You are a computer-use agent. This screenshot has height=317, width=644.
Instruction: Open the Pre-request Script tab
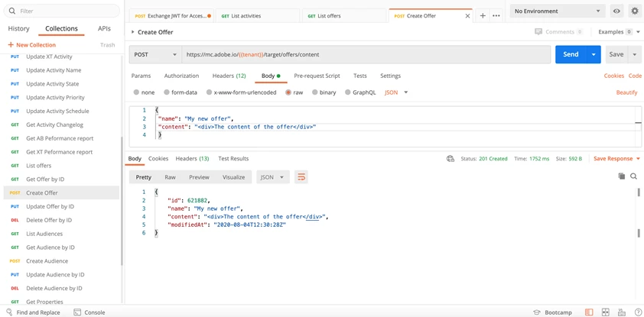coord(317,76)
